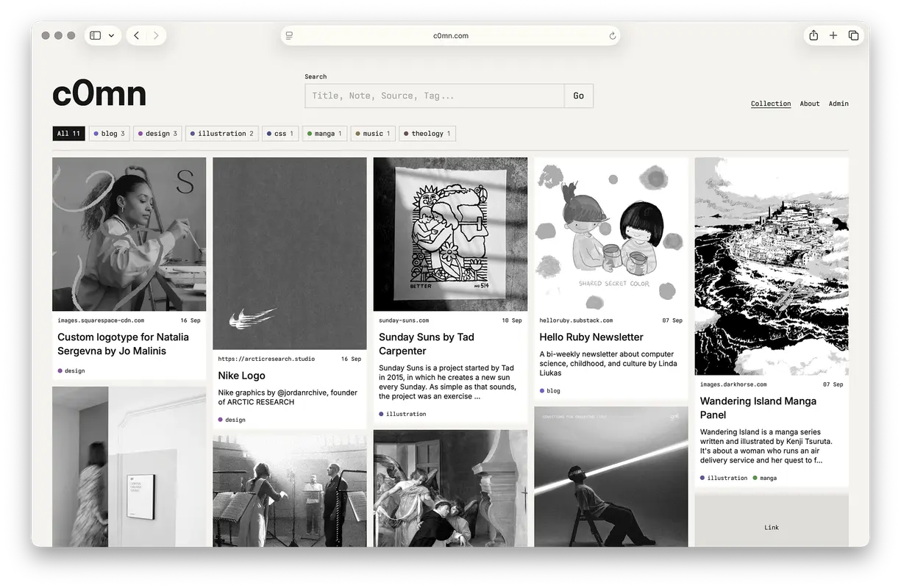Open the Wandering Island manga panel image
901x588 pixels.
772,266
